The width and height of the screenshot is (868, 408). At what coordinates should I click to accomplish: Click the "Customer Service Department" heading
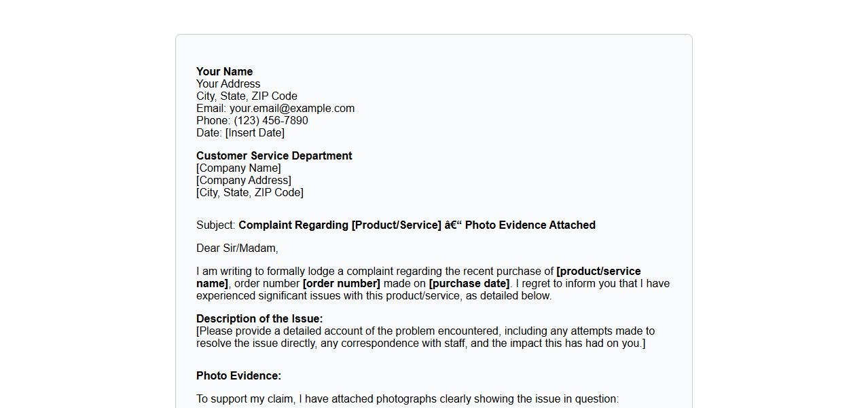pos(274,156)
